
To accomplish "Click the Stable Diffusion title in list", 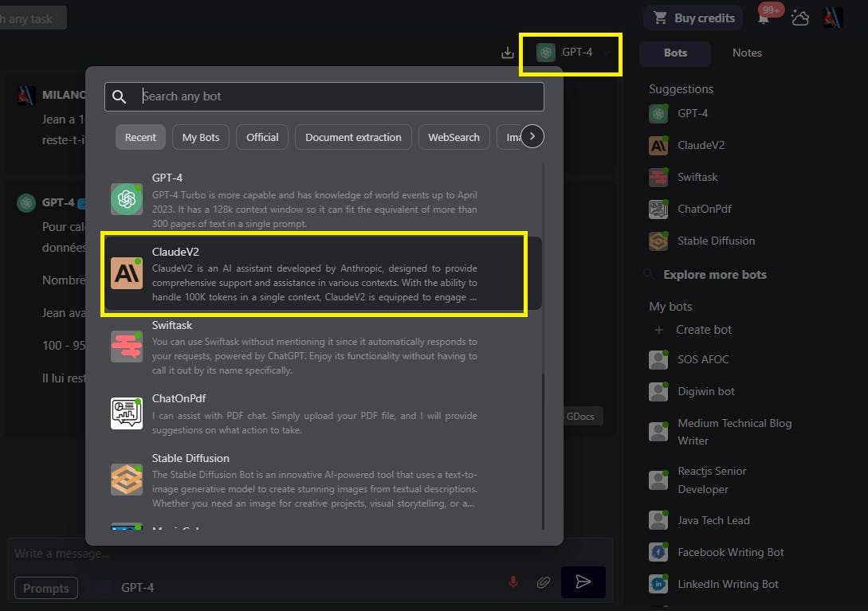I will [190, 458].
